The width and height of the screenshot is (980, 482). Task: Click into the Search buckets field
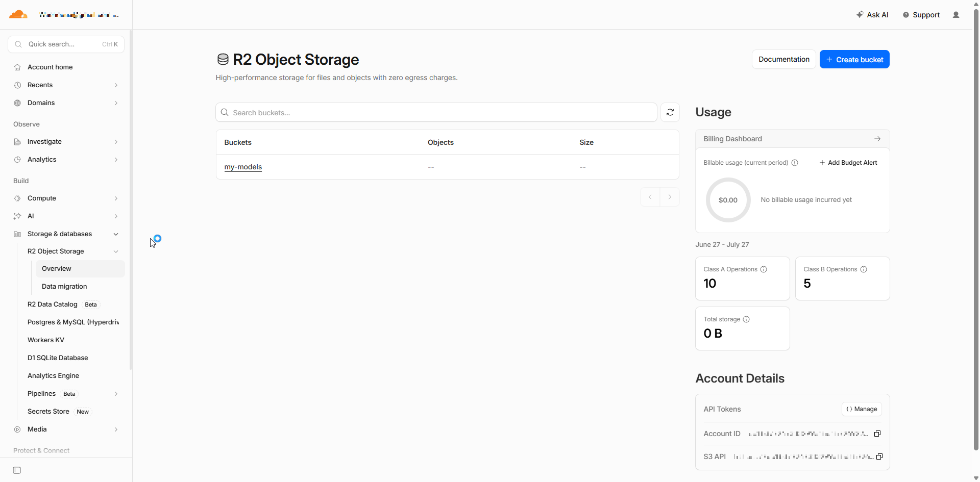click(x=436, y=112)
